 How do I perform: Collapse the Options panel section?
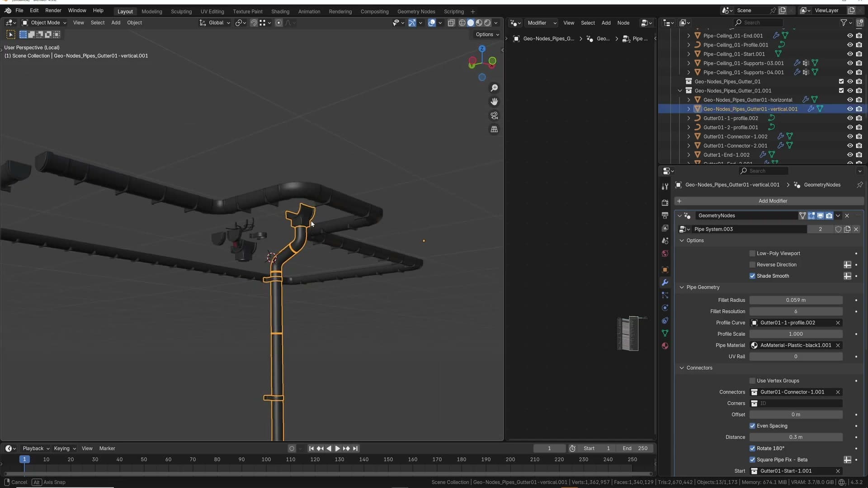[682, 241]
